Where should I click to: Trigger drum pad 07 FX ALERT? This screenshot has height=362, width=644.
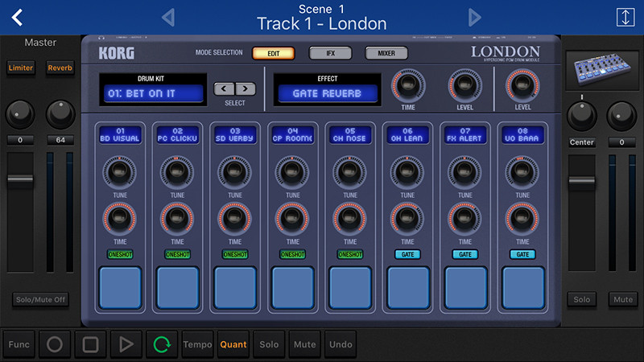[x=465, y=287]
